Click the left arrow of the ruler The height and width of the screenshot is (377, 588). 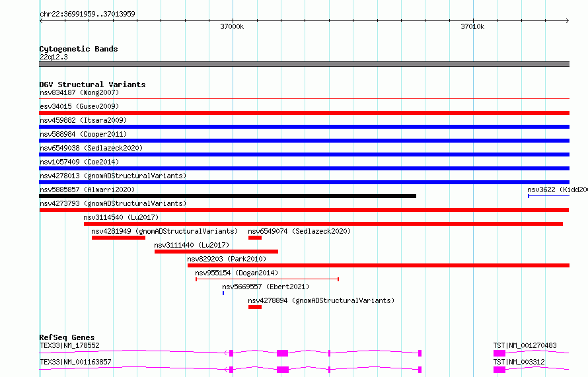[41, 21]
